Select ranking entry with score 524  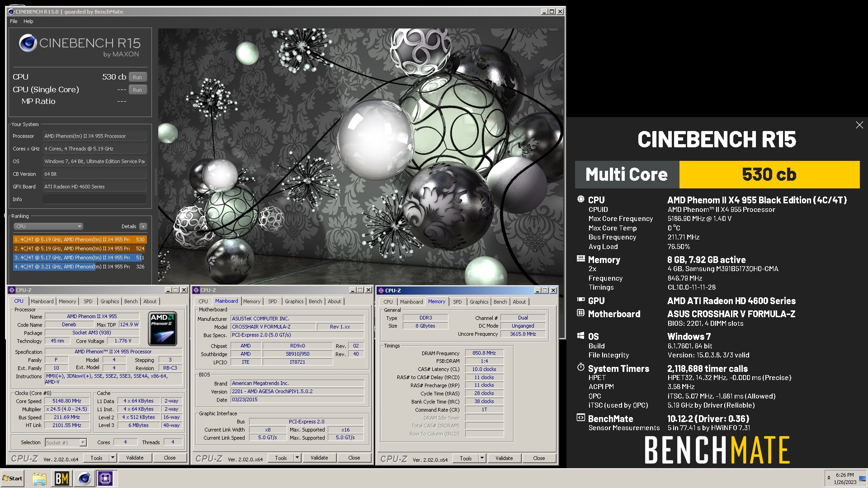[80, 249]
